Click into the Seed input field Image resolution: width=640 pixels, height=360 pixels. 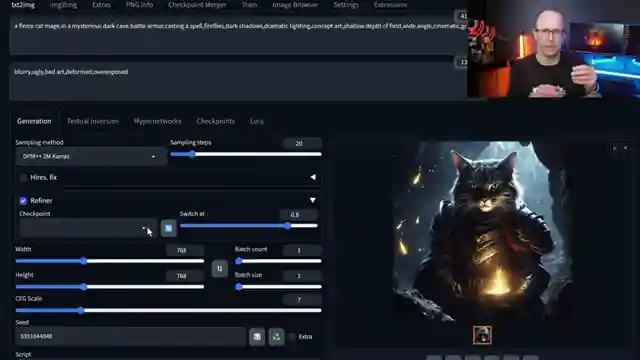click(131, 337)
